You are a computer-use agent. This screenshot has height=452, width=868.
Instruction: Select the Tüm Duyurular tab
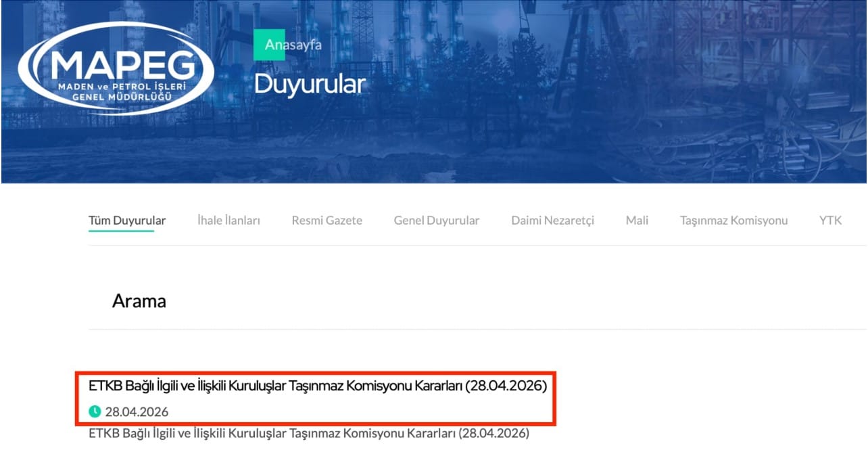128,220
